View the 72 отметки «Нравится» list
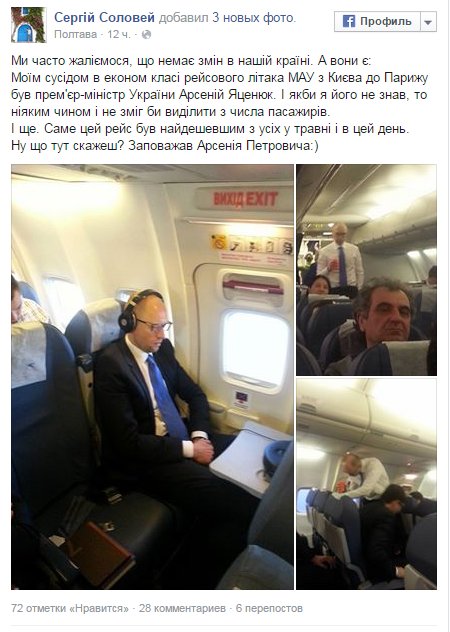The image size is (450, 632). 70,608
